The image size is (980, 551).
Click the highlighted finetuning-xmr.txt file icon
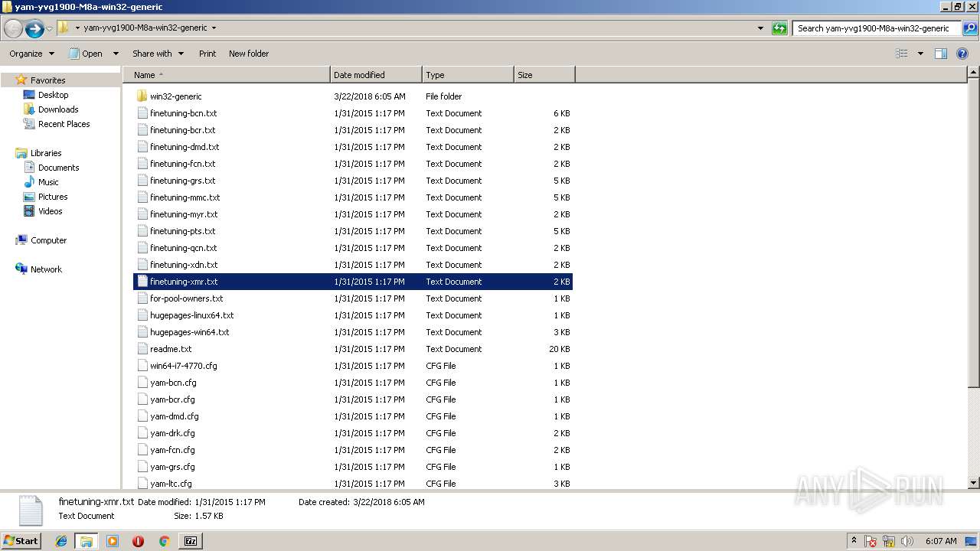click(142, 282)
